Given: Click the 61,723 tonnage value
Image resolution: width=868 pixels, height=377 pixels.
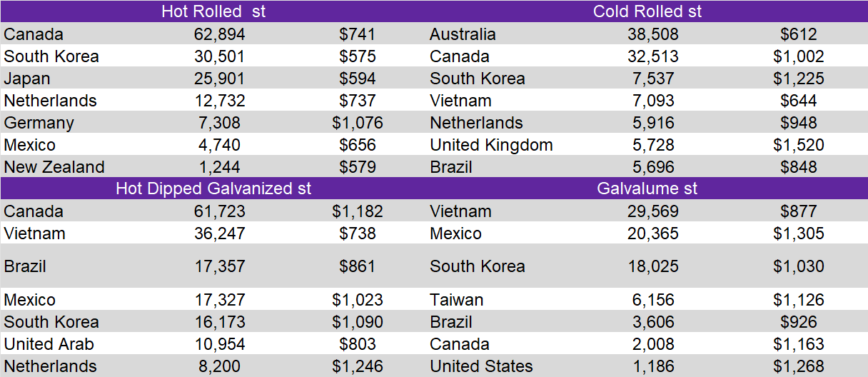Looking at the screenshot, I should 219,211.
